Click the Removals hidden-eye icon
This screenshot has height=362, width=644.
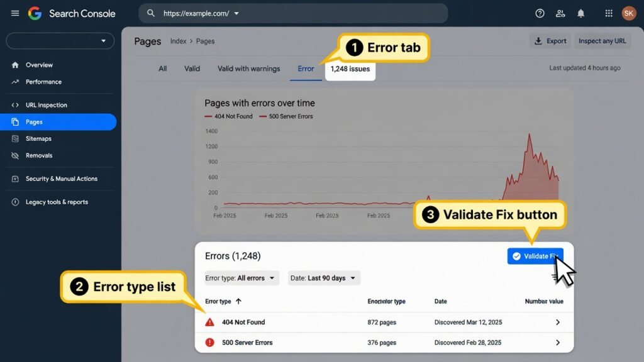[x=15, y=156]
